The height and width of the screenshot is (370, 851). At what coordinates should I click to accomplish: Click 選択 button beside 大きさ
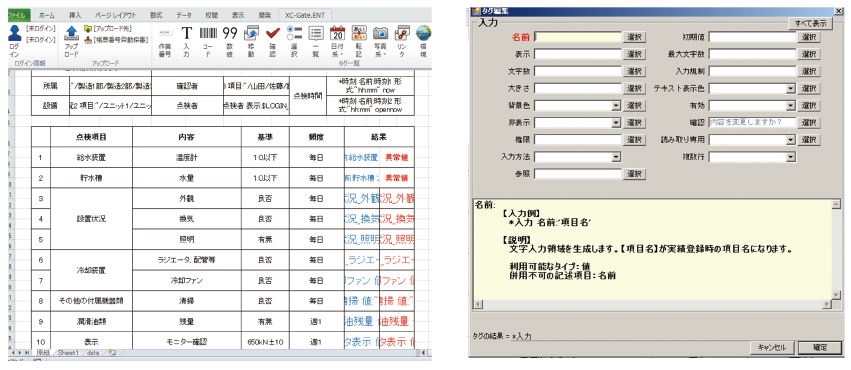pos(634,88)
